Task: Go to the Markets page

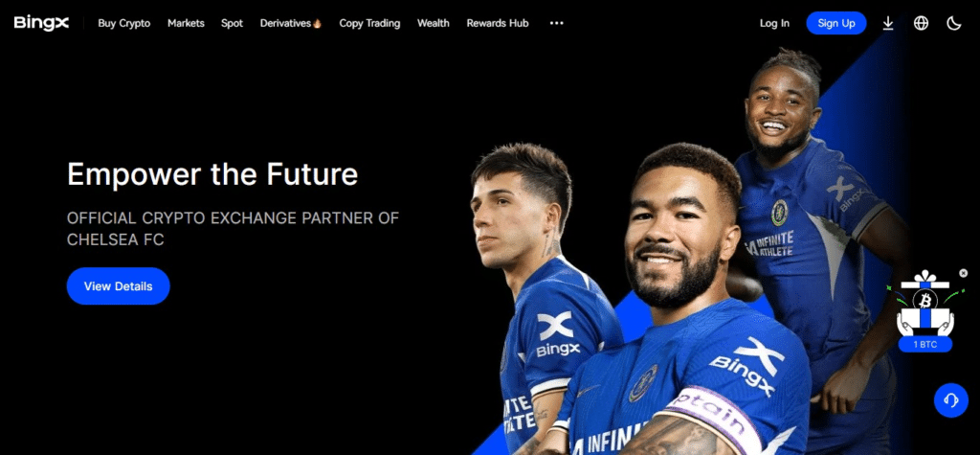Action: coord(186,23)
